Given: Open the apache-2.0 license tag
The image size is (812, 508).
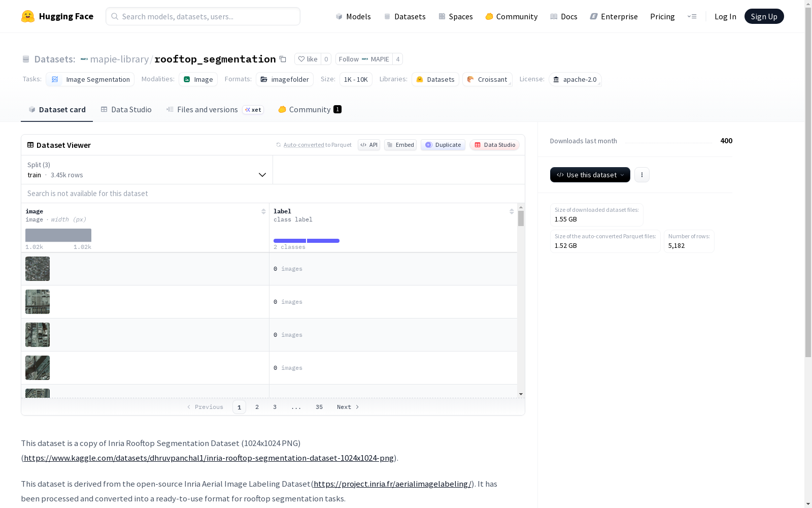Looking at the screenshot, I should click(x=575, y=79).
